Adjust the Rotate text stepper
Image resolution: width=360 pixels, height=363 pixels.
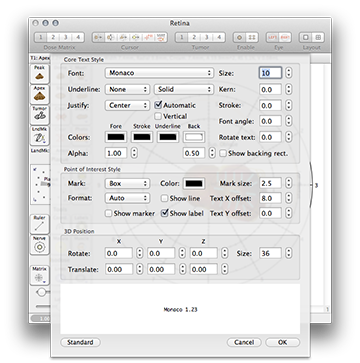pyautogui.click(x=289, y=137)
